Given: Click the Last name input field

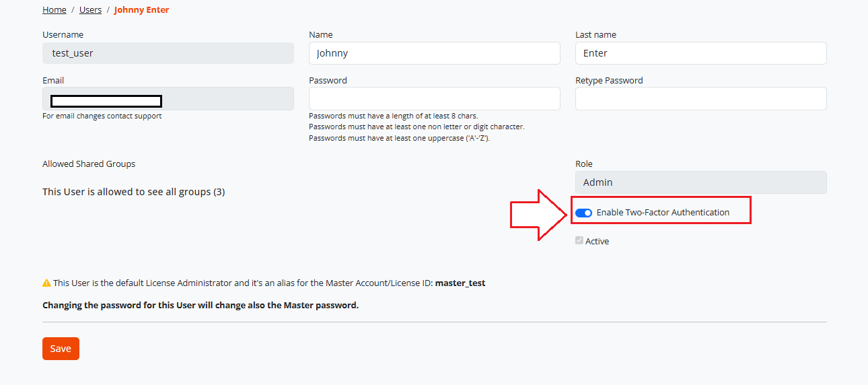Looking at the screenshot, I should [700, 53].
